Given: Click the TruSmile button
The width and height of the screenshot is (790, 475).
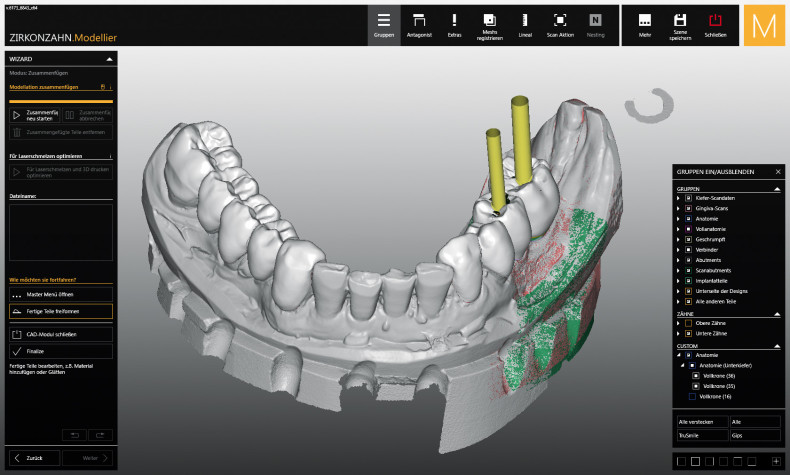Looking at the screenshot, I should (702, 435).
